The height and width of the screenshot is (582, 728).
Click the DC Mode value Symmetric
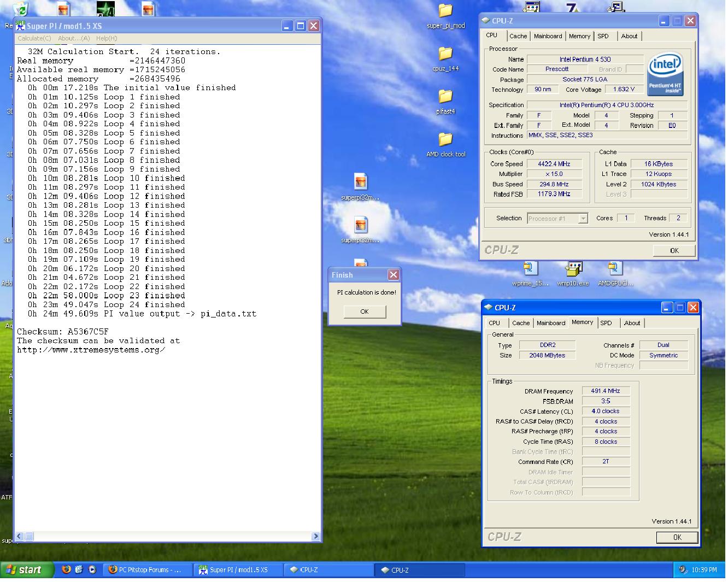click(x=664, y=355)
